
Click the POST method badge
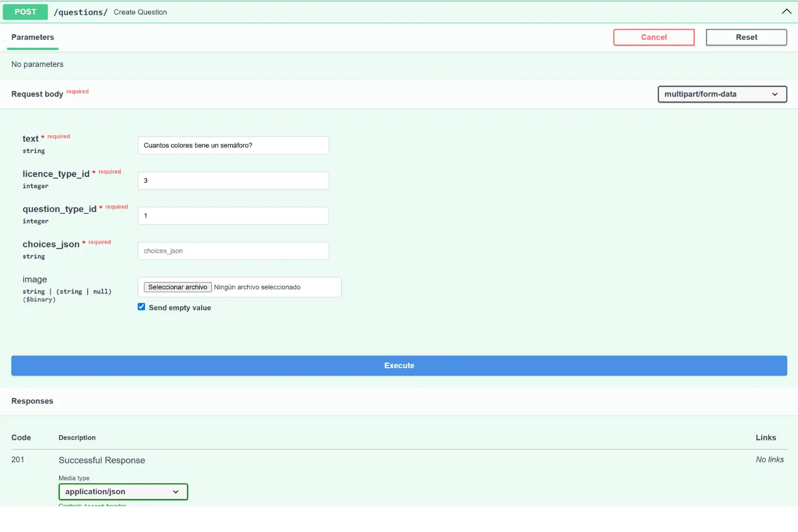pyautogui.click(x=25, y=11)
